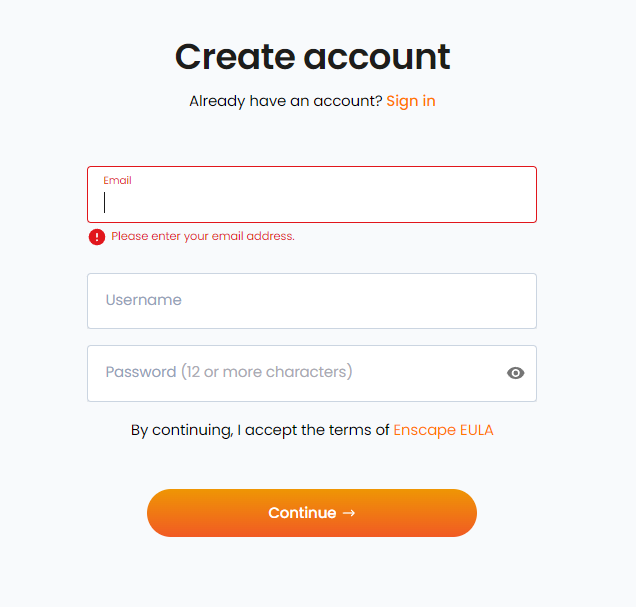Click the blinking text cursor in Email
This screenshot has height=607, width=636.
(105, 202)
